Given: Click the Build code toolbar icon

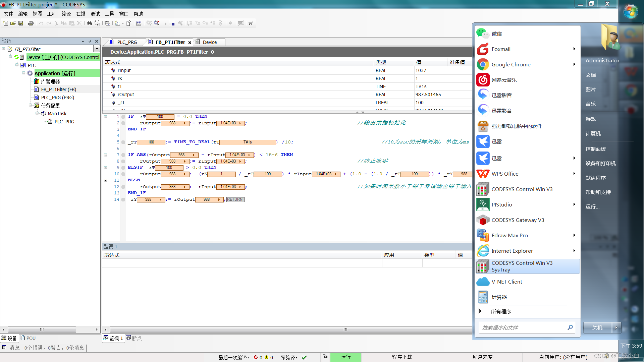Looking at the screenshot, I should pyautogui.click(x=139, y=23).
